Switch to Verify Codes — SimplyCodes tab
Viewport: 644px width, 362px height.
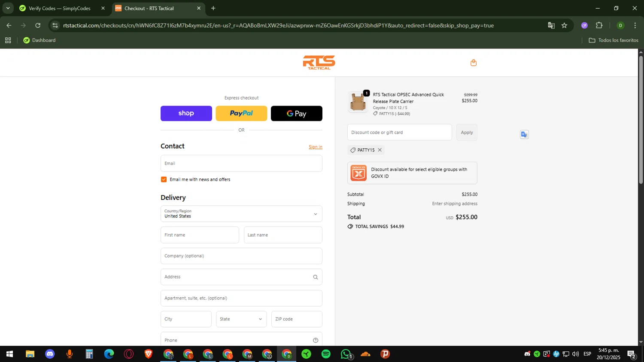[60, 8]
